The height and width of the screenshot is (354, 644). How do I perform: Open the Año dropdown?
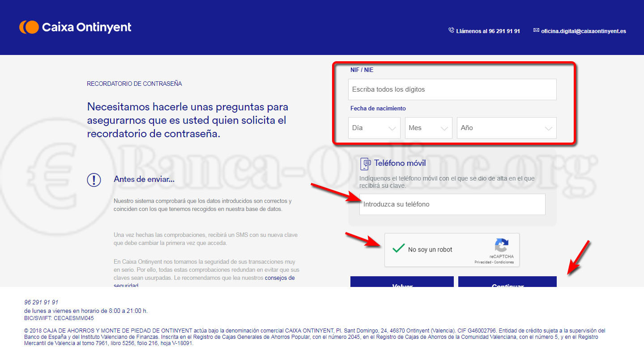[507, 128]
